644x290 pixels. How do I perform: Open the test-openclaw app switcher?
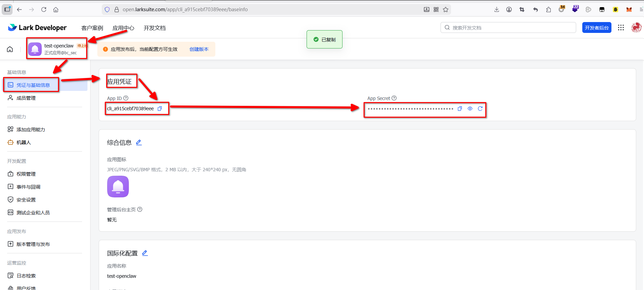(x=57, y=49)
